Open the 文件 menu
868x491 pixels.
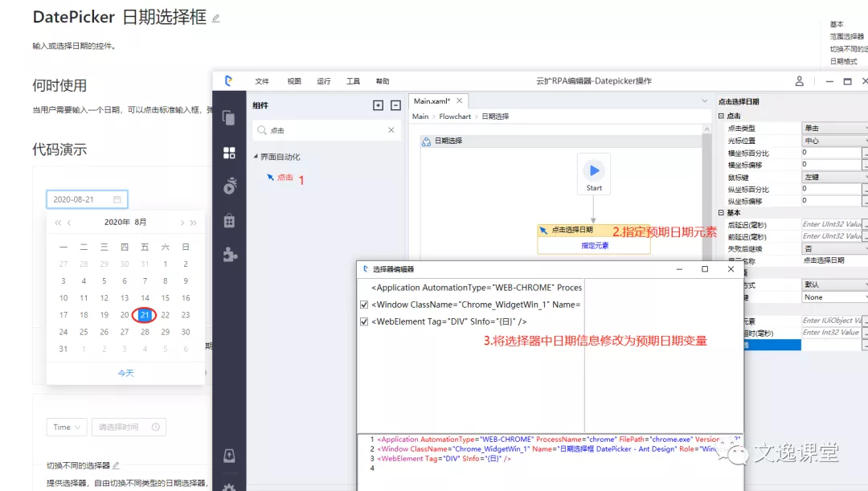point(262,81)
